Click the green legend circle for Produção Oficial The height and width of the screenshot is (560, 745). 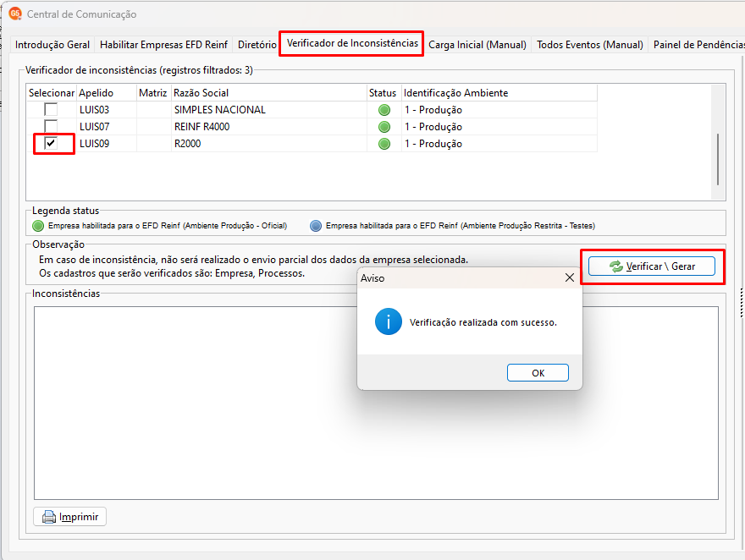pos(38,226)
